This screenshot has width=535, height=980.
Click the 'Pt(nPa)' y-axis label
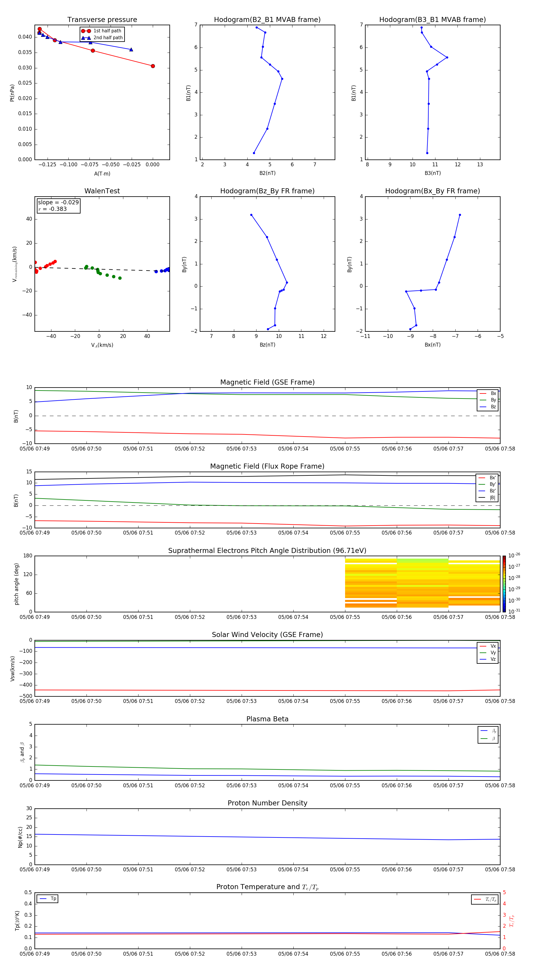pyautogui.click(x=12, y=93)
